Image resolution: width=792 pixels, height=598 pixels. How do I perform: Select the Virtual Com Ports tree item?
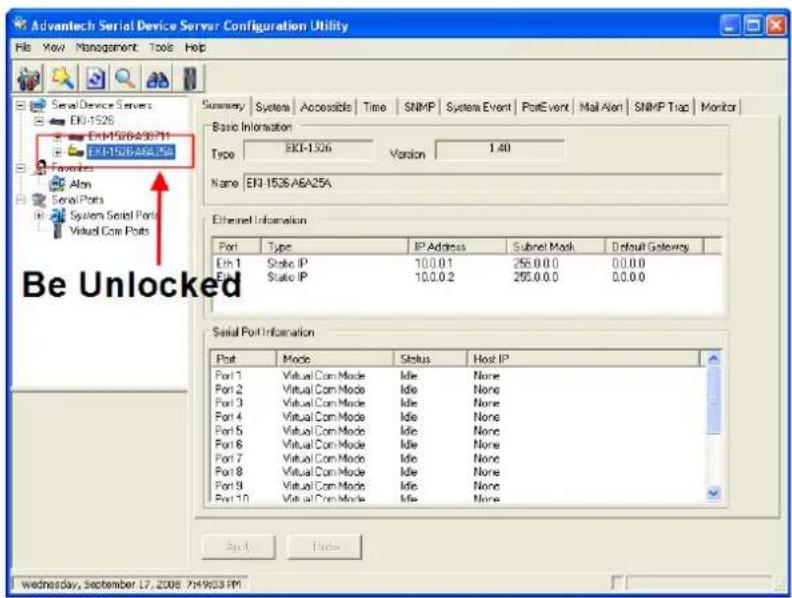(x=109, y=231)
